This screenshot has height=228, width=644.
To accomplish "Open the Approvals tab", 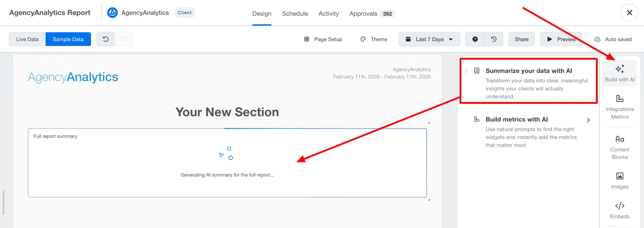I will [372, 14].
